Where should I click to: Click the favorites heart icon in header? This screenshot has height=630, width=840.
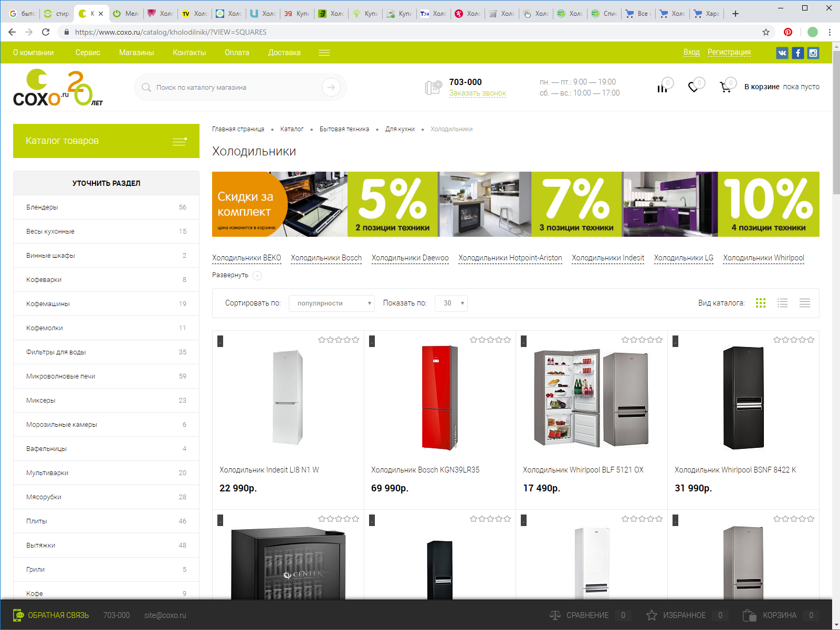click(694, 87)
